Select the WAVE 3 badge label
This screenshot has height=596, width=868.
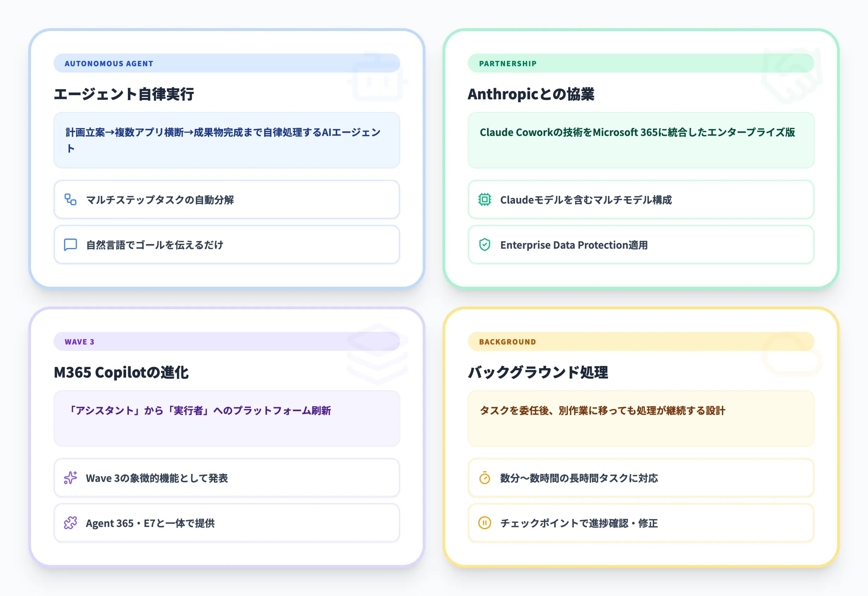click(x=80, y=341)
